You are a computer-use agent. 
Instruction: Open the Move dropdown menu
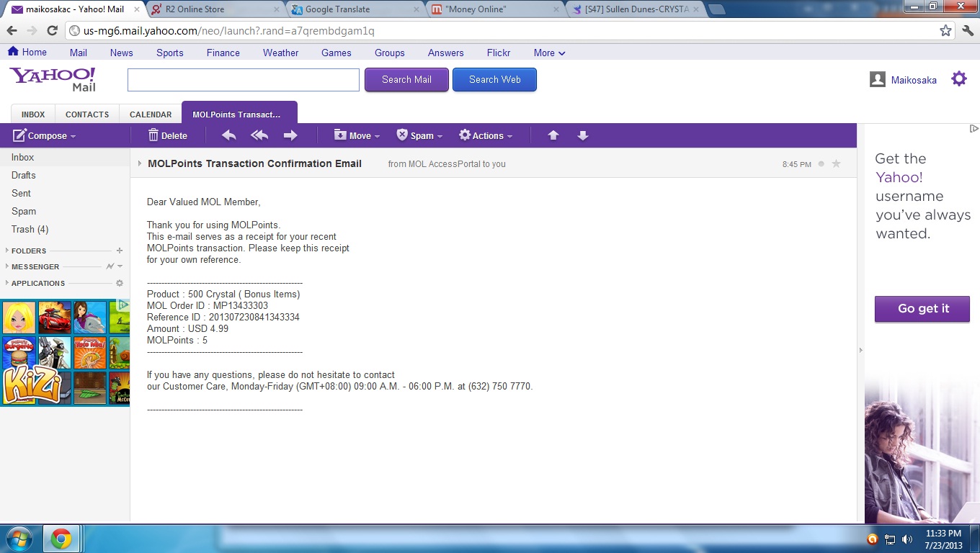point(357,135)
